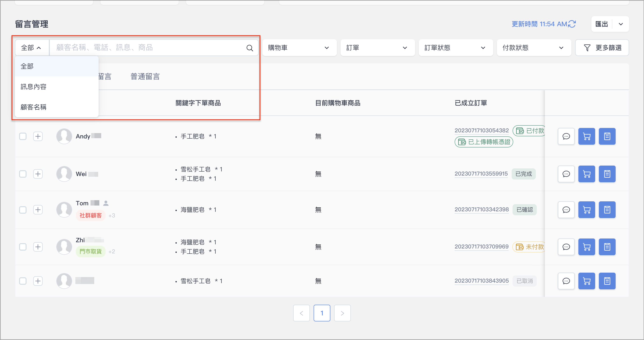Click the 匯出 export button
This screenshot has height=340, width=644.
pos(601,24)
